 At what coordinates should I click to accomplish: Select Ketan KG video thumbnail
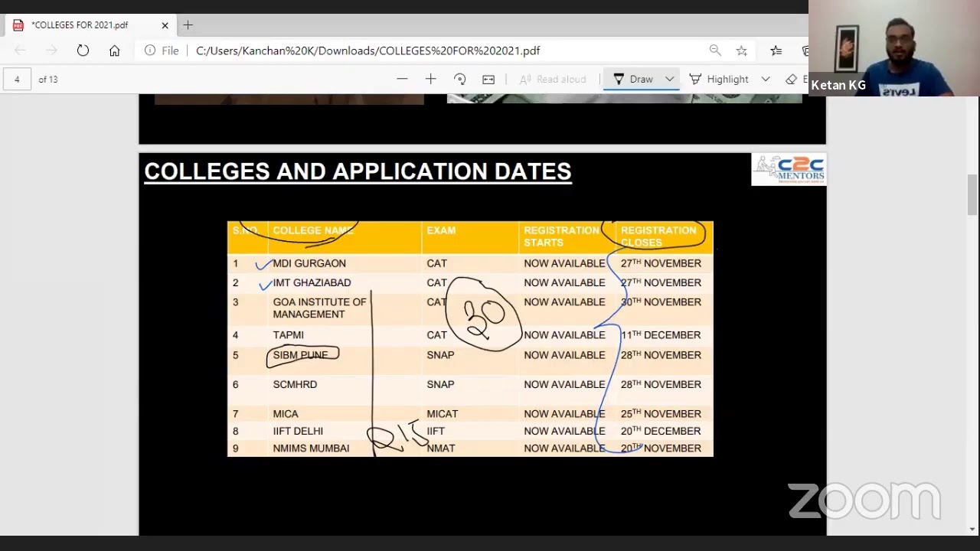893,48
